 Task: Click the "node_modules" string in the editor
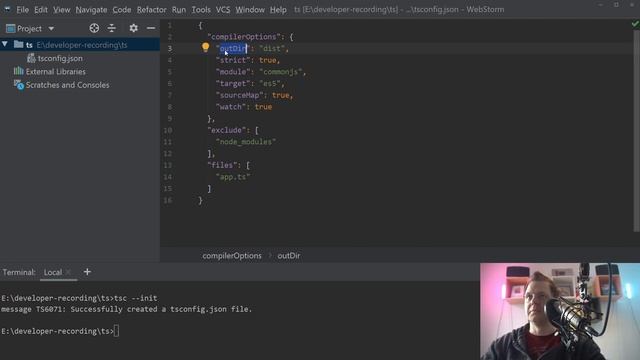(246, 142)
